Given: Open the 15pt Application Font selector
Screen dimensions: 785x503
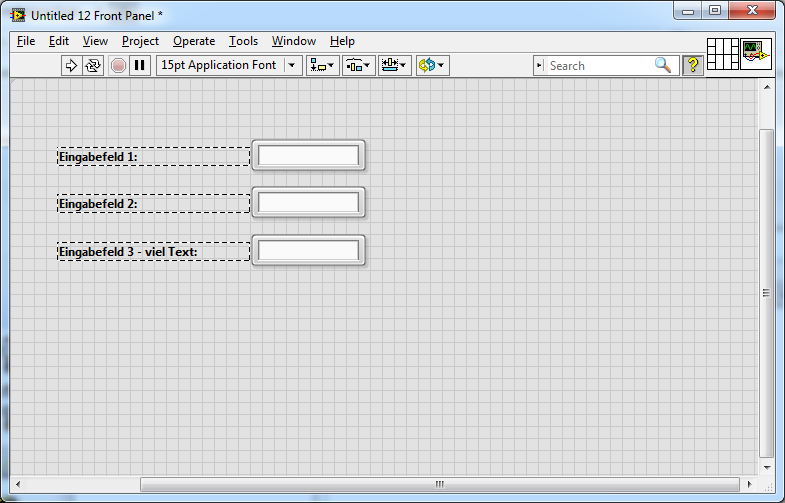Looking at the screenshot, I should (x=229, y=66).
